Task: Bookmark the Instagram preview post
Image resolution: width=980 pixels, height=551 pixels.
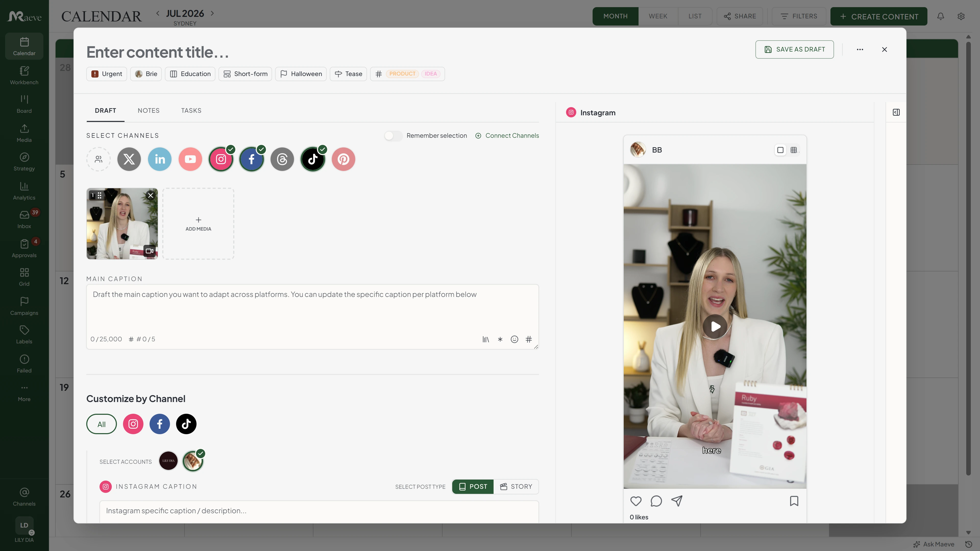Action: click(x=794, y=501)
